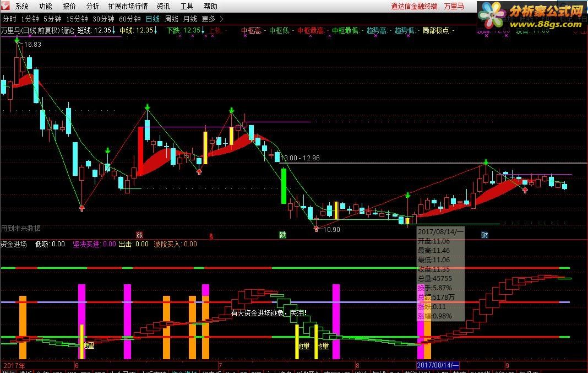588x373 pixels.
Task: Open the 功能 menu
Action: pyautogui.click(x=45, y=6)
